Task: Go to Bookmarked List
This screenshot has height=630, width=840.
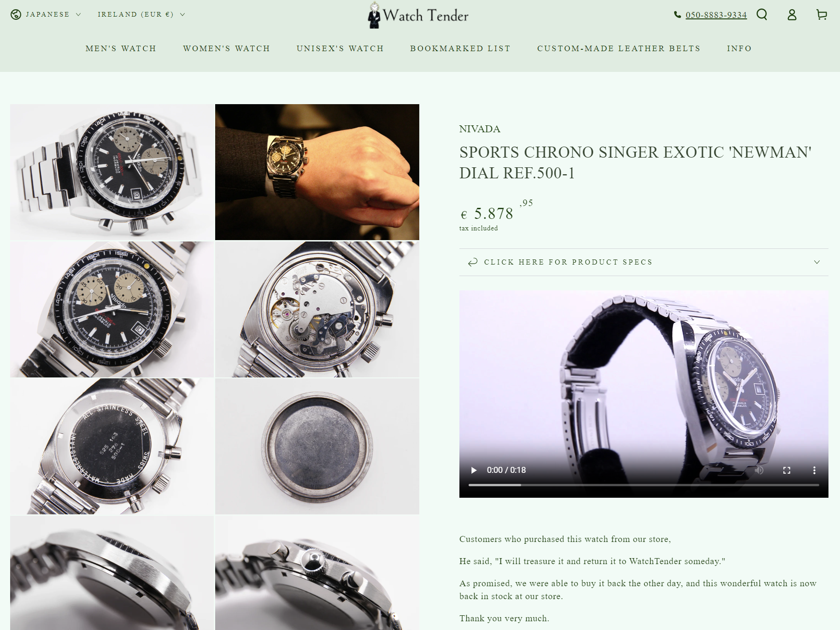Action: click(x=460, y=48)
